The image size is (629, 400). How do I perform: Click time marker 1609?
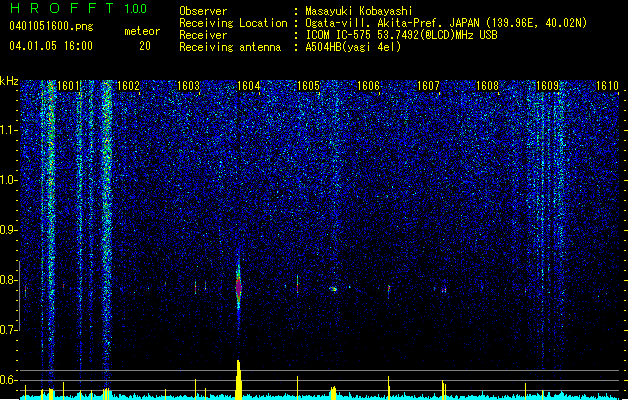pos(547,86)
